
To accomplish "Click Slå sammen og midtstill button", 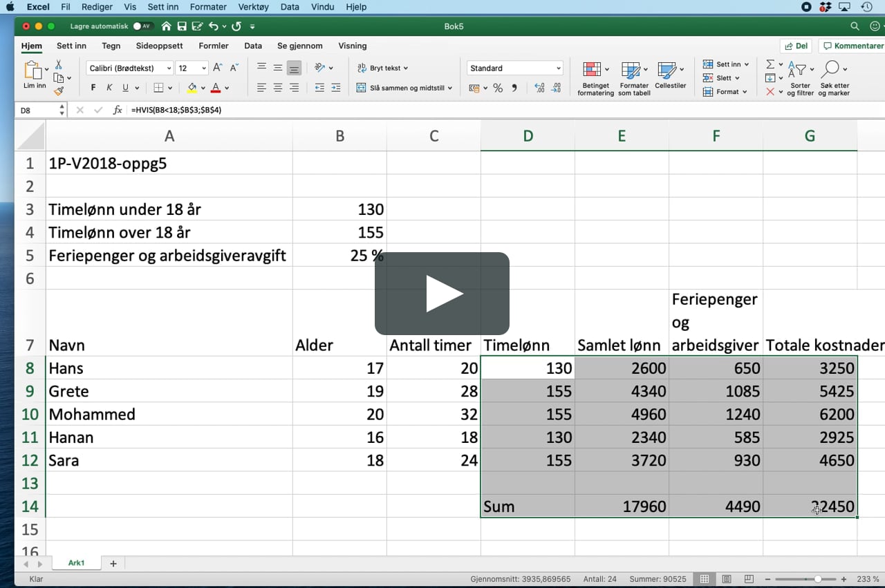I will 404,88.
